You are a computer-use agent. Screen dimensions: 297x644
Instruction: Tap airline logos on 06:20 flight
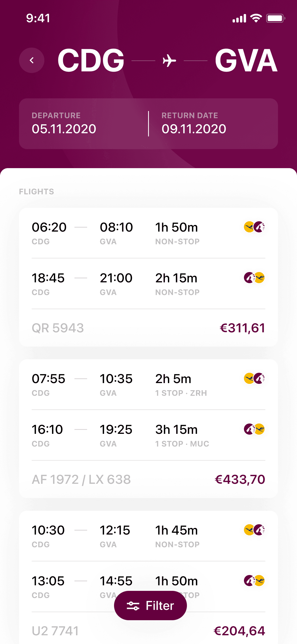254,227
